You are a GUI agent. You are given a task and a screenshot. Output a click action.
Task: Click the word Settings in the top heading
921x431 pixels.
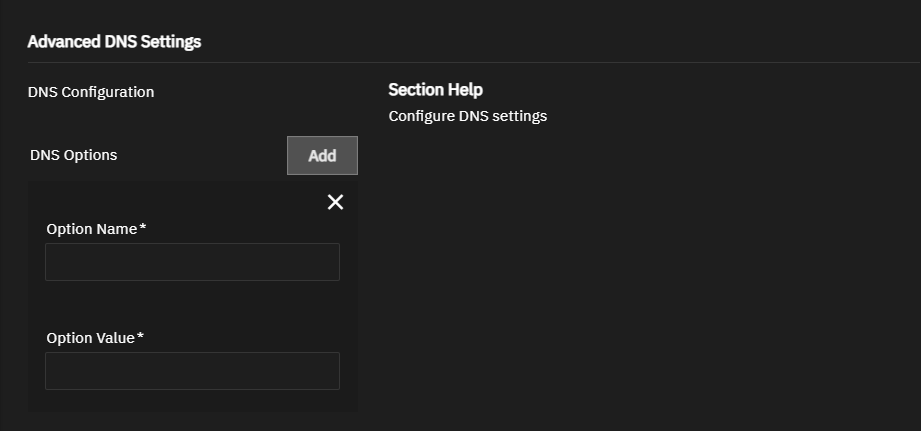click(173, 42)
